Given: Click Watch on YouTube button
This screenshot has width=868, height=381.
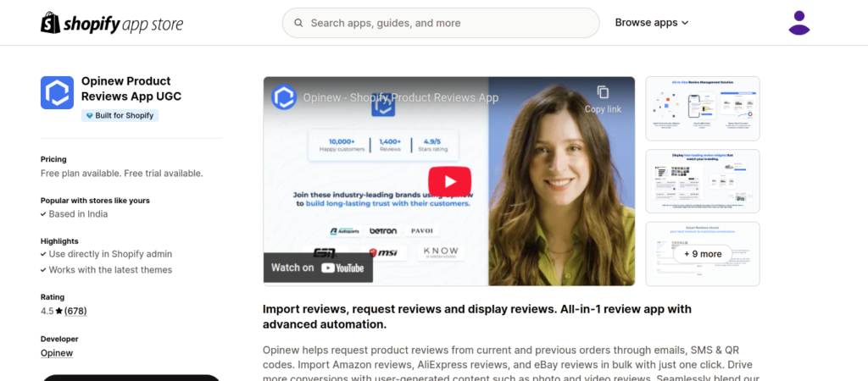Looking at the screenshot, I should pyautogui.click(x=318, y=268).
